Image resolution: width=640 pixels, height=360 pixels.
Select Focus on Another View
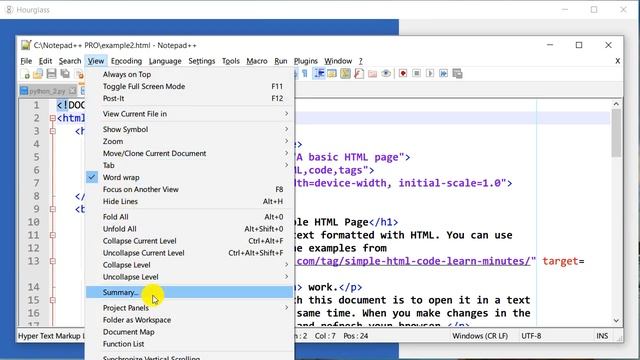pyautogui.click(x=189, y=189)
